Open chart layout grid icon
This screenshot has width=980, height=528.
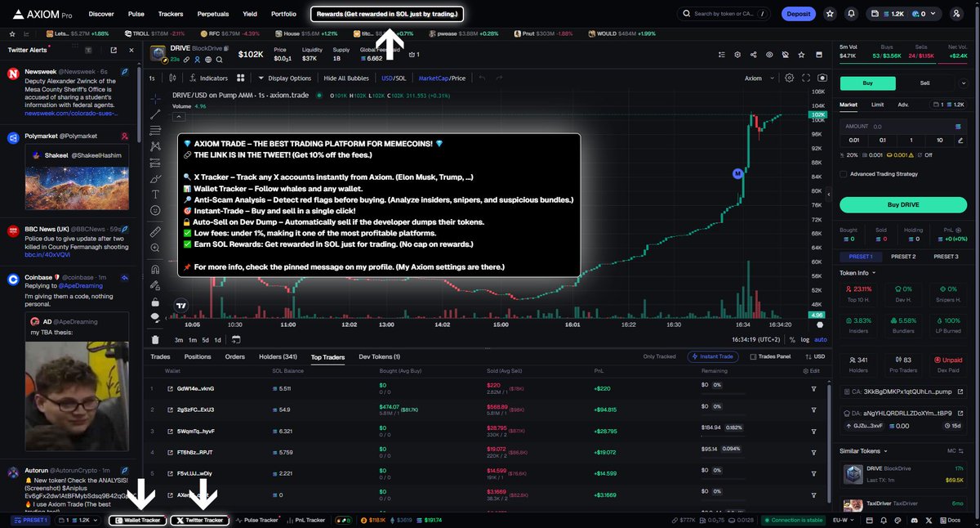pos(241,78)
